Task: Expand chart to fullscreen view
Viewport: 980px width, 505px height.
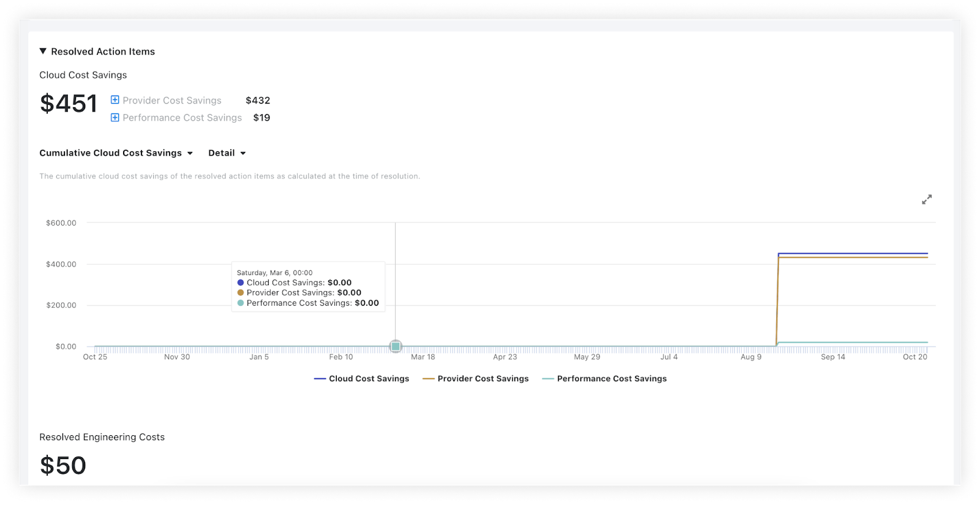Action: click(927, 200)
